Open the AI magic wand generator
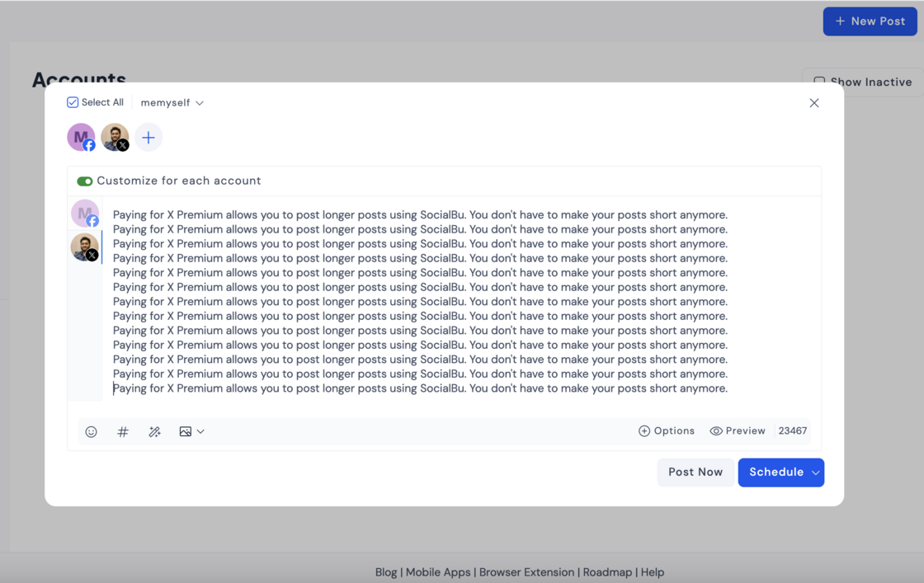The width and height of the screenshot is (924, 583). pyautogui.click(x=154, y=431)
